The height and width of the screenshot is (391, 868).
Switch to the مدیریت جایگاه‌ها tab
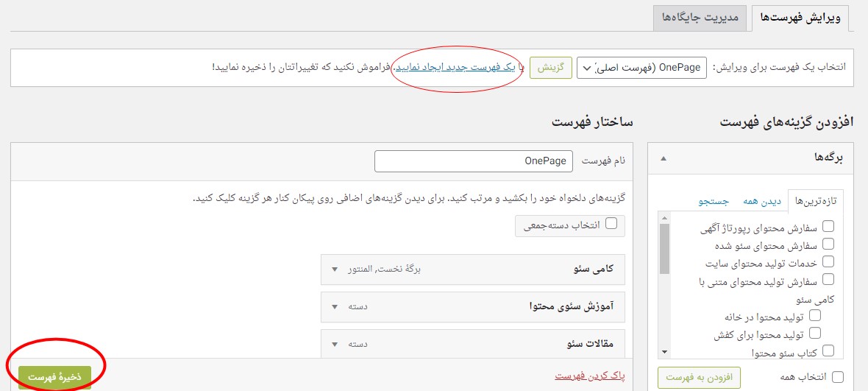point(700,18)
